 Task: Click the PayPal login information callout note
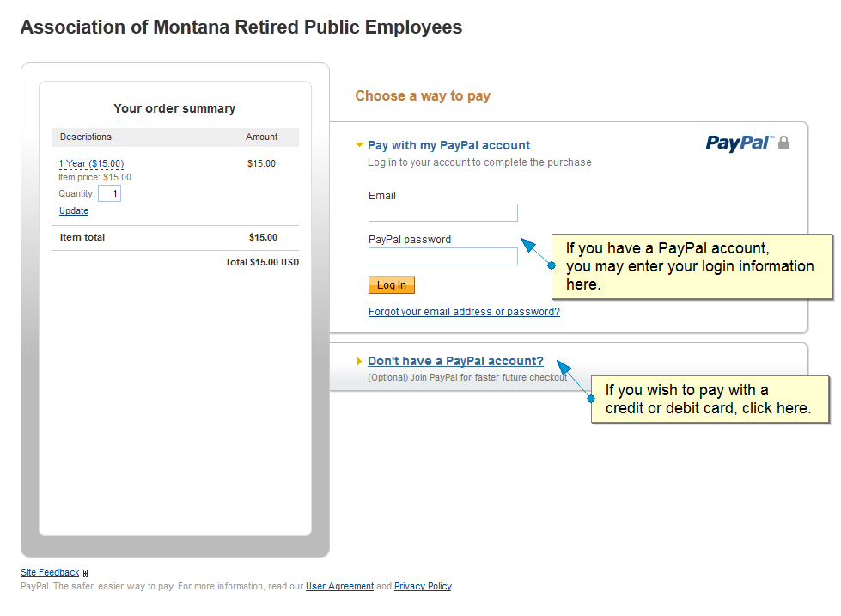[x=692, y=266]
